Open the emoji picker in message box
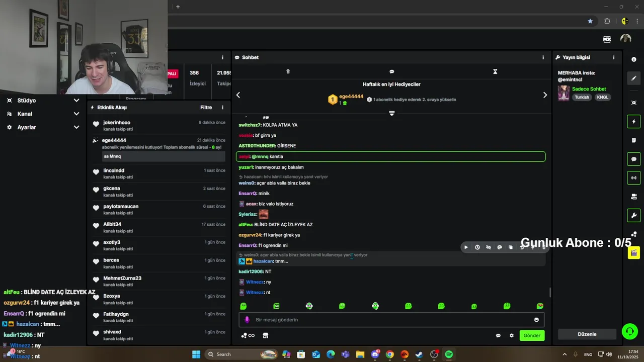 (x=536, y=320)
